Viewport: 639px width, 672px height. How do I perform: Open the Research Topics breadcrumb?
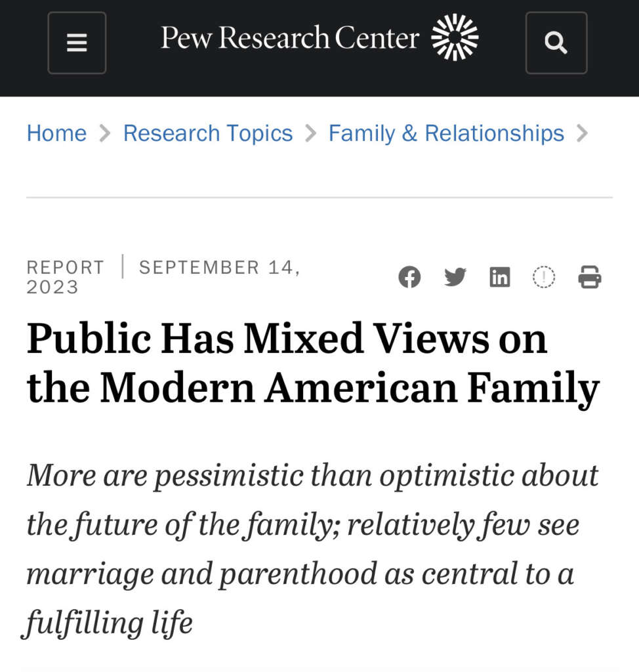208,134
